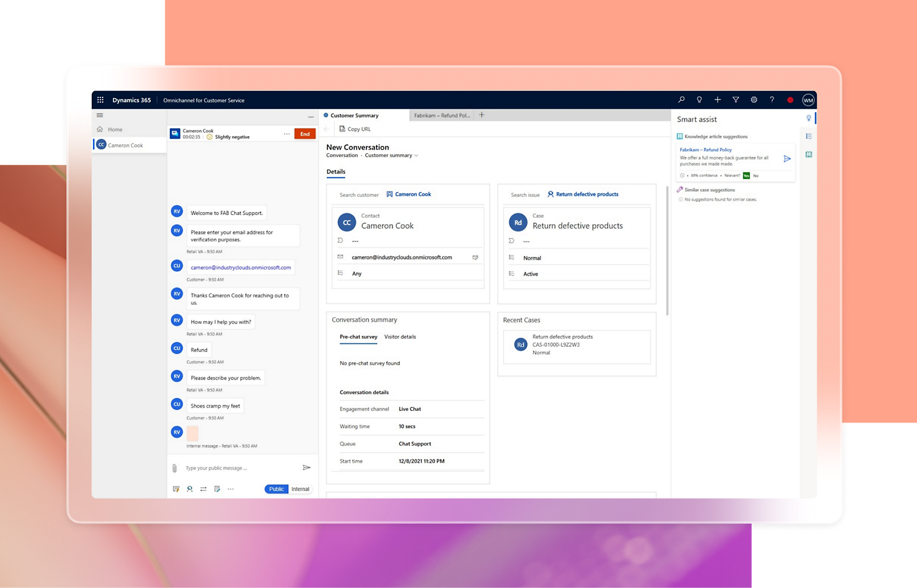Click the 'Normal' priority in Case card
The height and width of the screenshot is (588, 917).
[532, 258]
